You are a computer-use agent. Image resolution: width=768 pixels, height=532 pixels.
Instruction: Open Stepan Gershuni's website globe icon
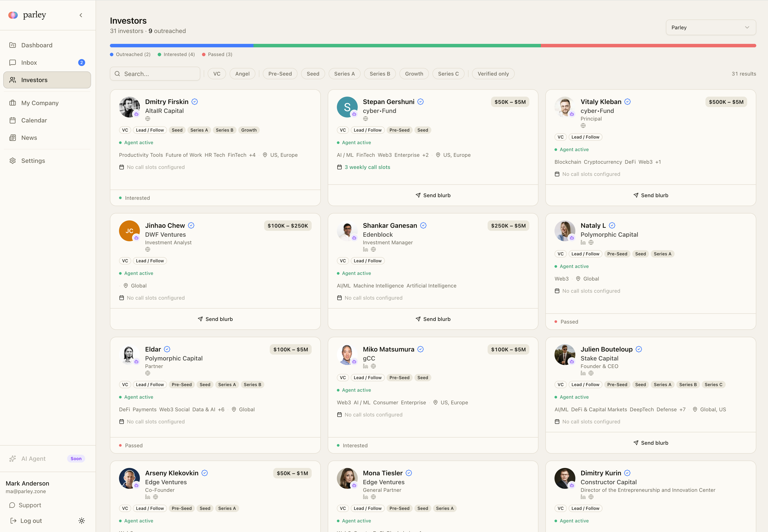click(x=366, y=119)
